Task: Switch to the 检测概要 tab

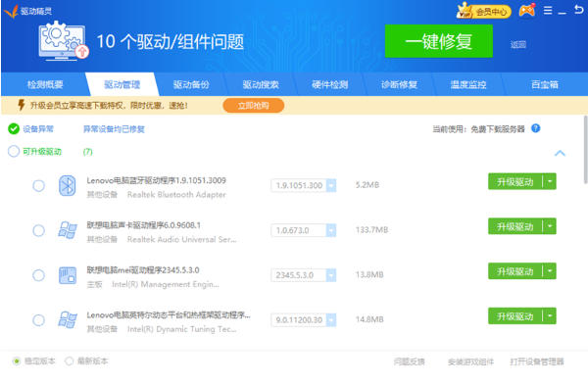Action: [x=45, y=84]
